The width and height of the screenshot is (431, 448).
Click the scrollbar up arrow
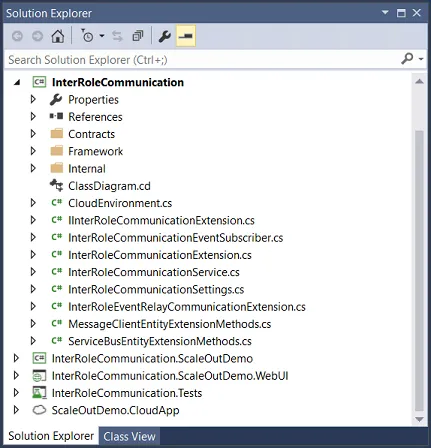coord(419,81)
